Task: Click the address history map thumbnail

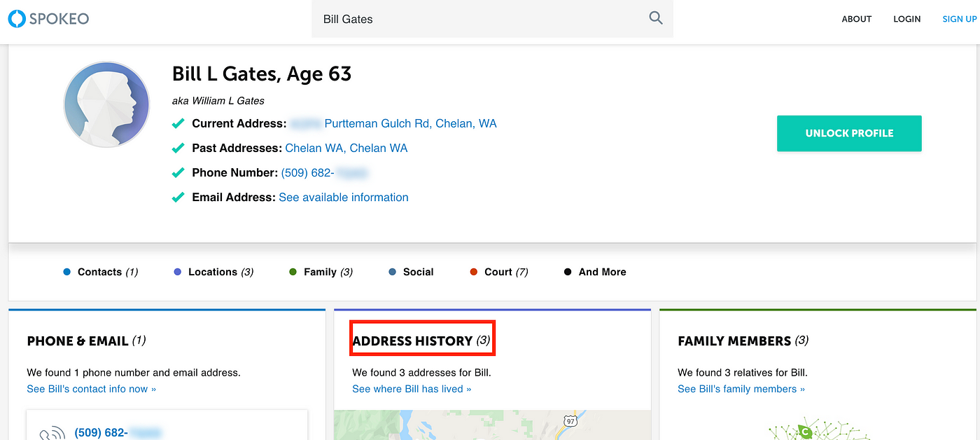Action: click(x=492, y=425)
